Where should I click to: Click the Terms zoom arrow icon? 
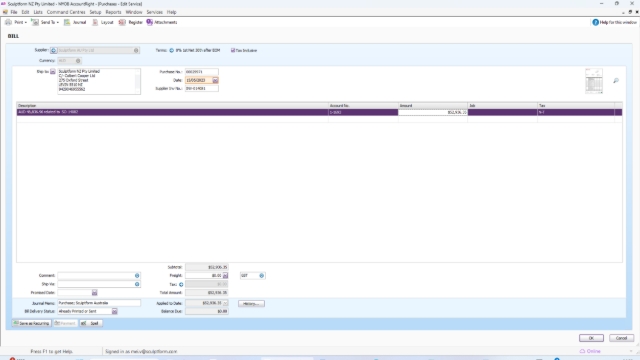pyautogui.click(x=171, y=51)
